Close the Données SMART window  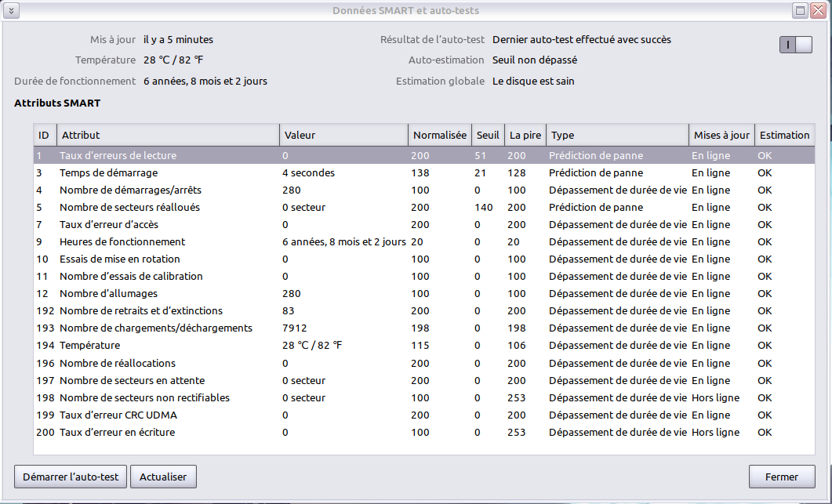818,11
